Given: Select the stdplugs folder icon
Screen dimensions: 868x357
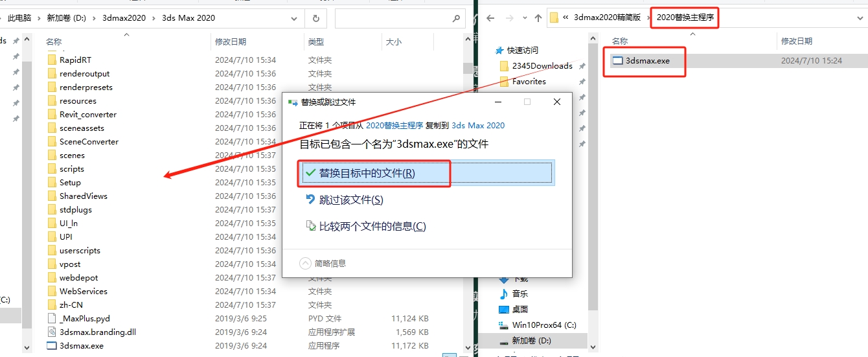Looking at the screenshot, I should 52,209.
